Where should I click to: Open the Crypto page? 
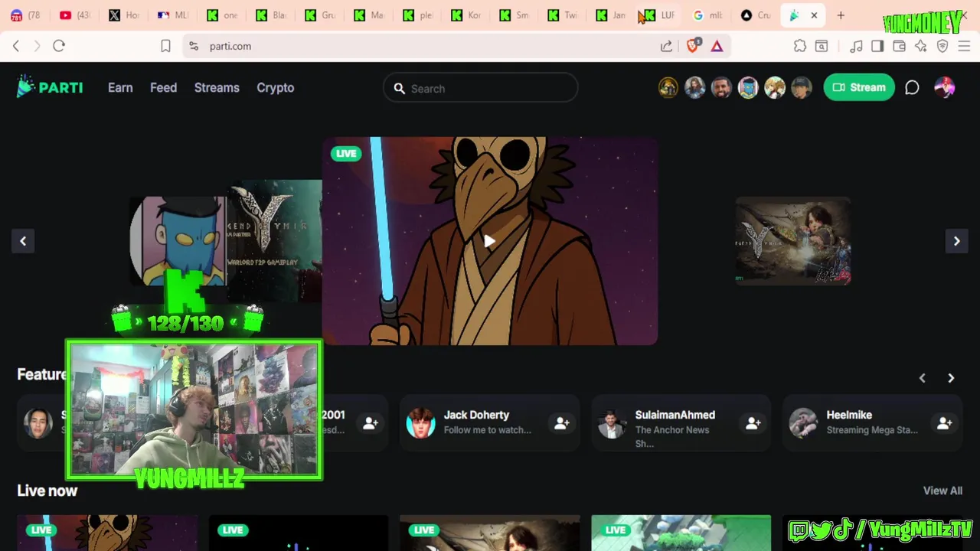click(276, 87)
